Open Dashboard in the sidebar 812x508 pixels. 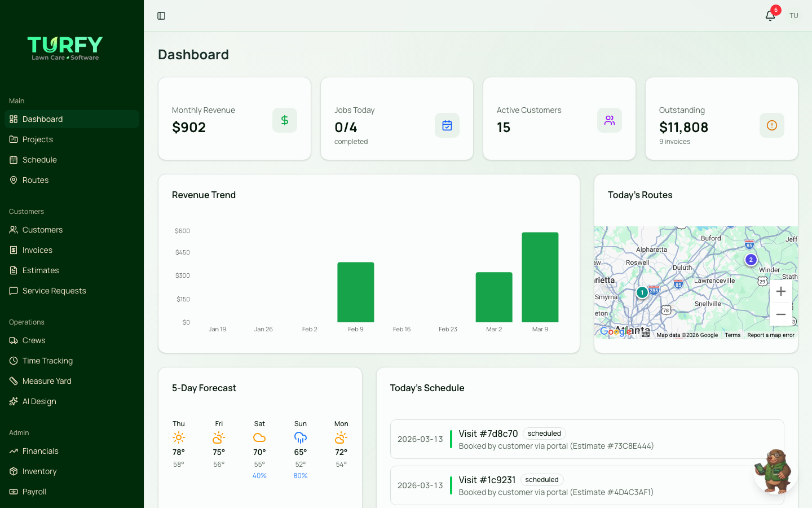72,119
